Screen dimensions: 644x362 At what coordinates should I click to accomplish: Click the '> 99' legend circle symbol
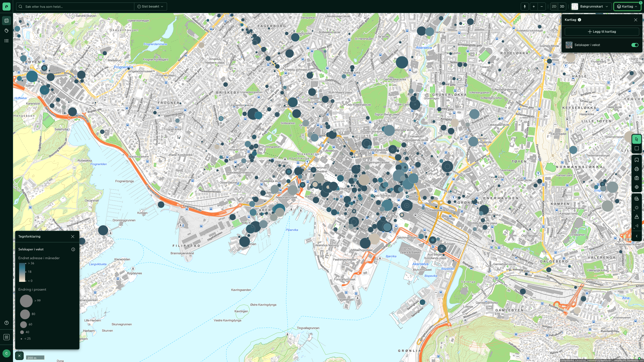(x=26, y=301)
